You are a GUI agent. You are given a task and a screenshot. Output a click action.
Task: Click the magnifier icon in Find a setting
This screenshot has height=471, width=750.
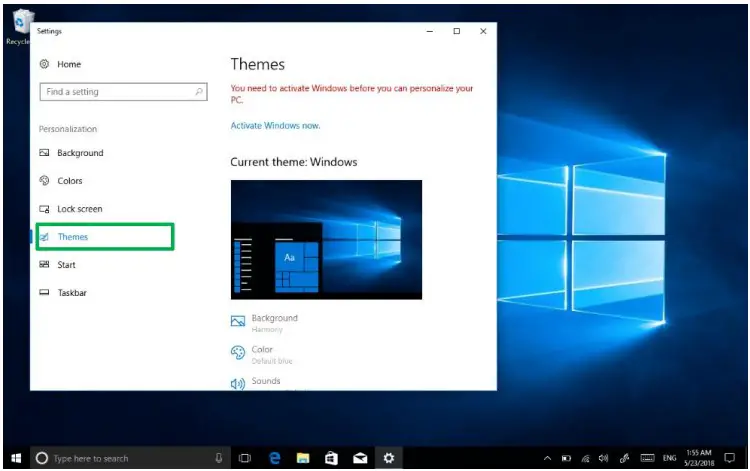[x=199, y=91]
